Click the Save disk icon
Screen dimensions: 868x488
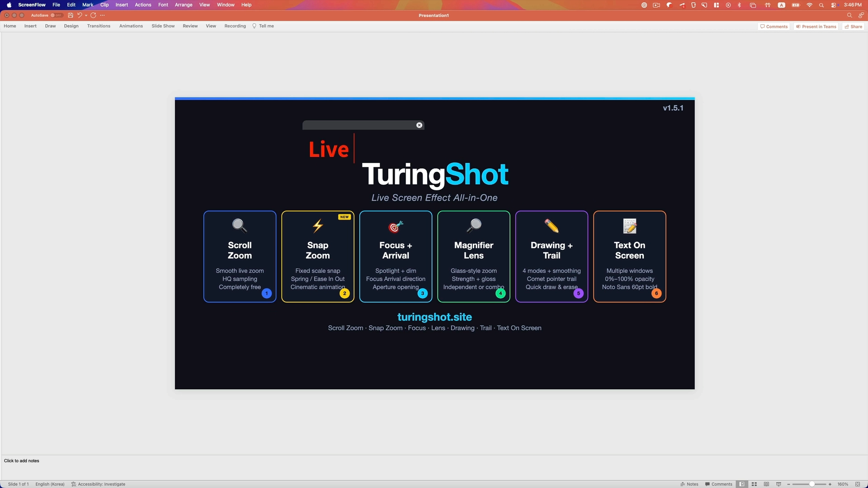pos(71,15)
